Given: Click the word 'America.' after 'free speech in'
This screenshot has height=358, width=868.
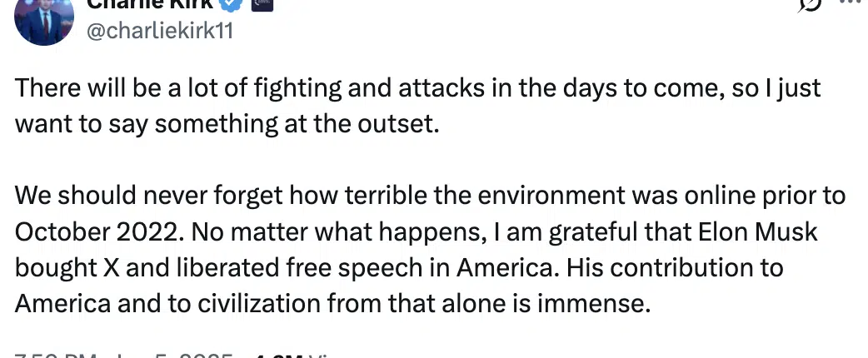Looking at the screenshot, I should pyautogui.click(x=506, y=268).
